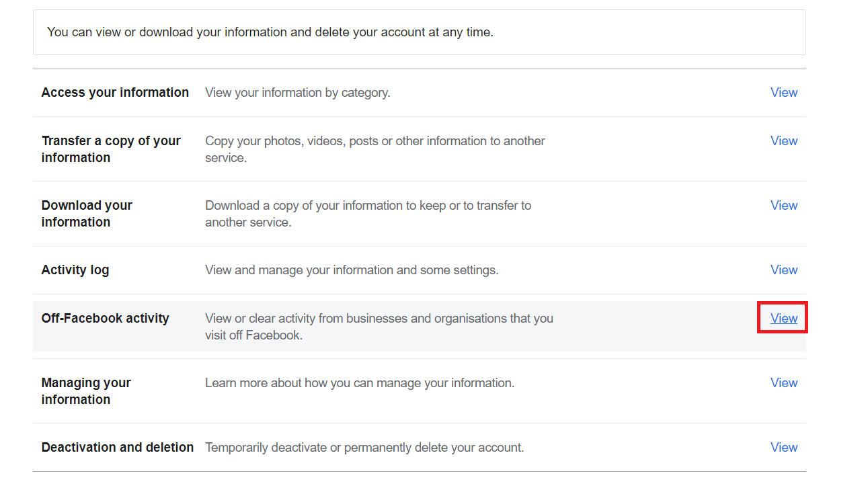Select the 'Off-Facebook activity' heading
Viewport: 868px width, 488px height.
coord(106,319)
